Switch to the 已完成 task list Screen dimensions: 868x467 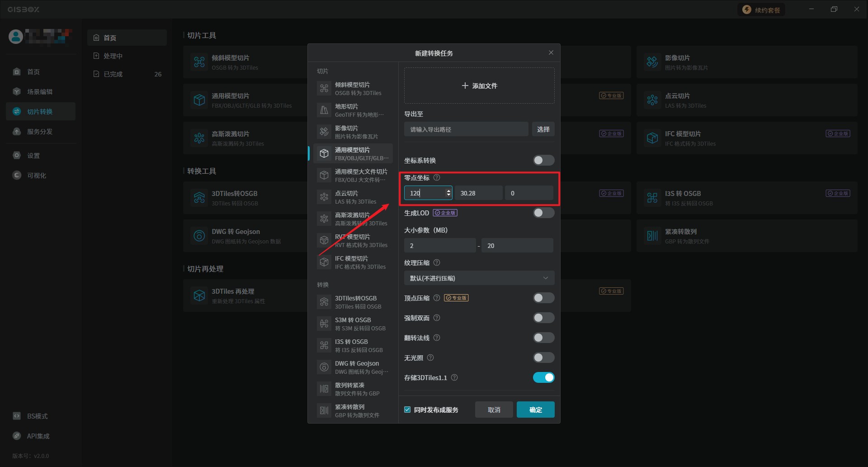(113, 74)
